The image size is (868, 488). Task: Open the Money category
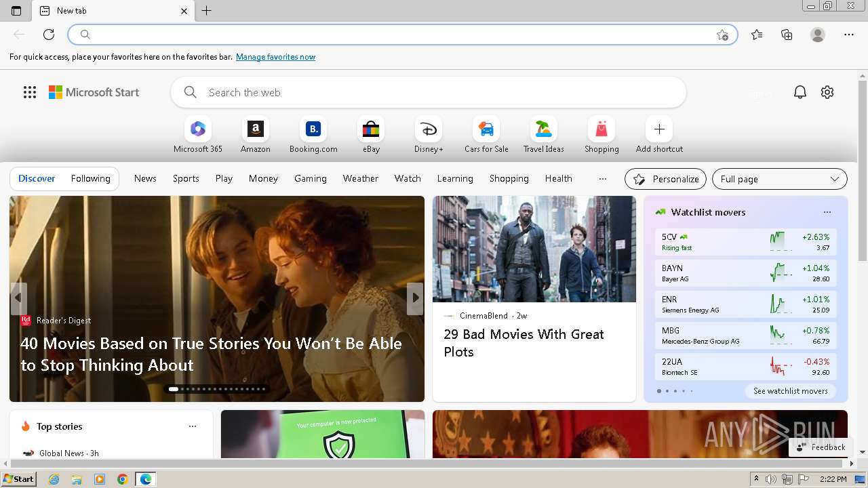click(263, 178)
